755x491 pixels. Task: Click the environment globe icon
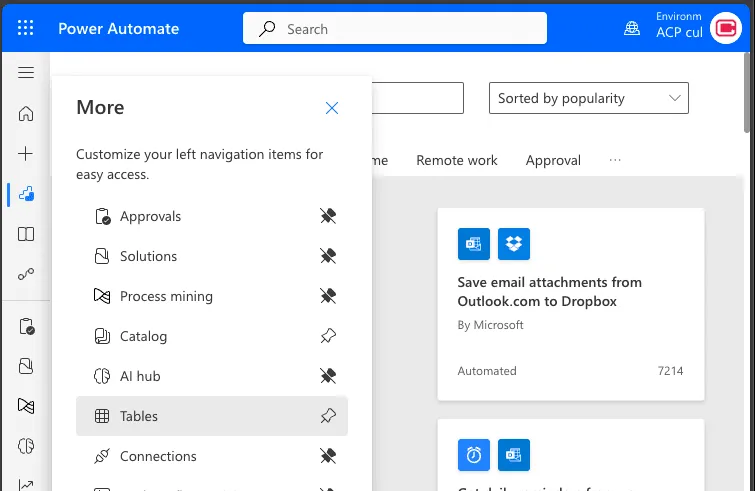(632, 28)
